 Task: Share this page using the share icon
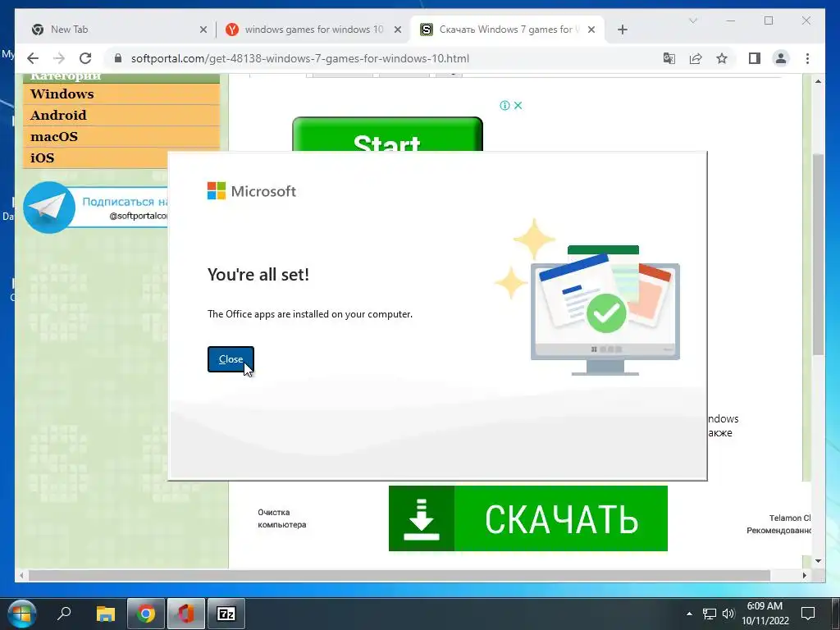(x=696, y=58)
